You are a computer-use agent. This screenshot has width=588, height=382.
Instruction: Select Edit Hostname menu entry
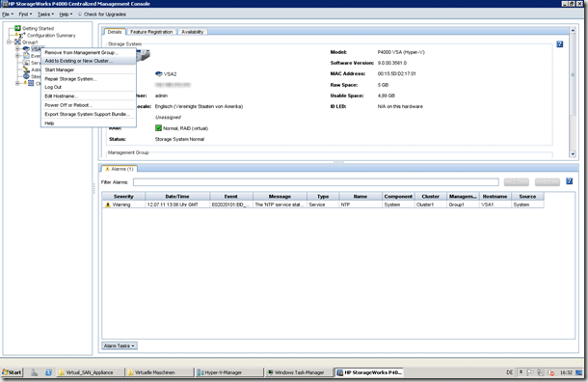click(89, 96)
